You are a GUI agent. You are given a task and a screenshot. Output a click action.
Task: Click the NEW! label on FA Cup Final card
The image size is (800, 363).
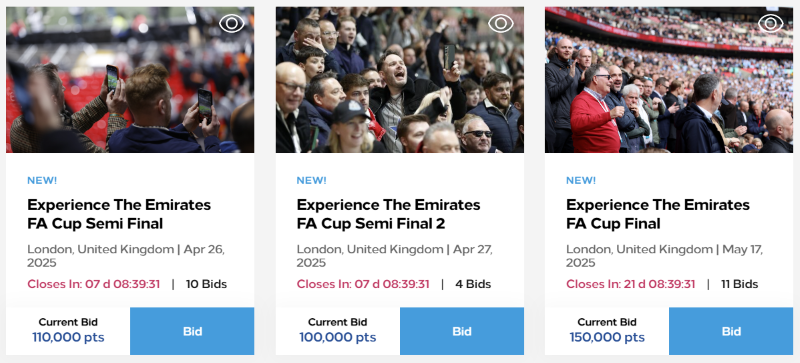(x=581, y=180)
